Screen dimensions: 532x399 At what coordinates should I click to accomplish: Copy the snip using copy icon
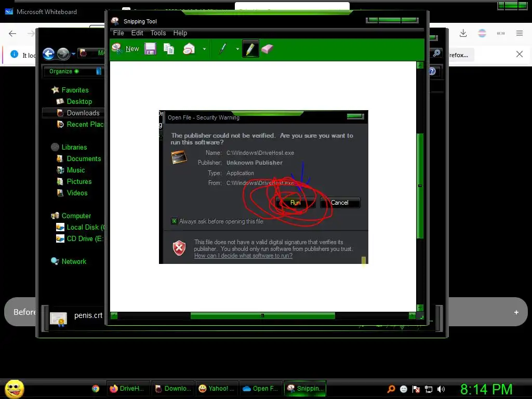click(x=169, y=49)
